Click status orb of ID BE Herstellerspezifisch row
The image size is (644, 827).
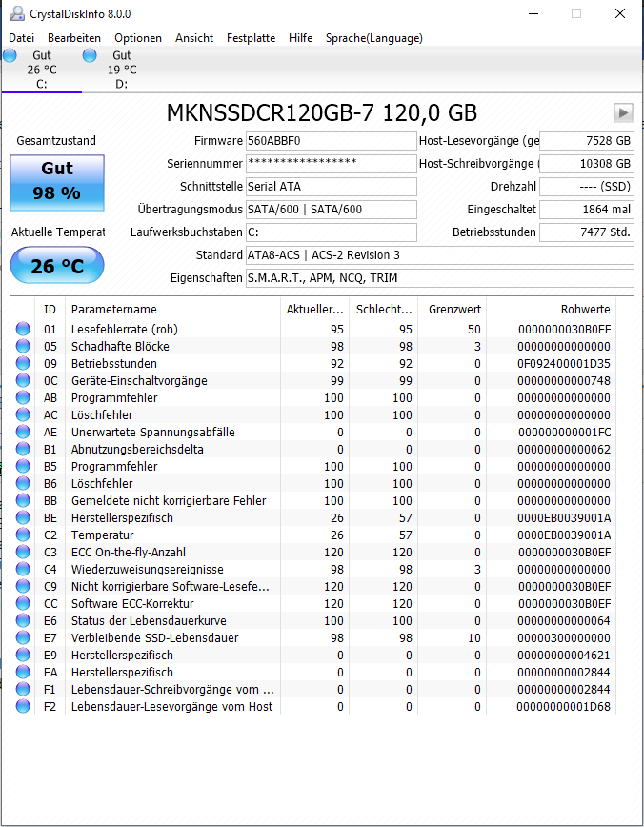(x=23, y=517)
